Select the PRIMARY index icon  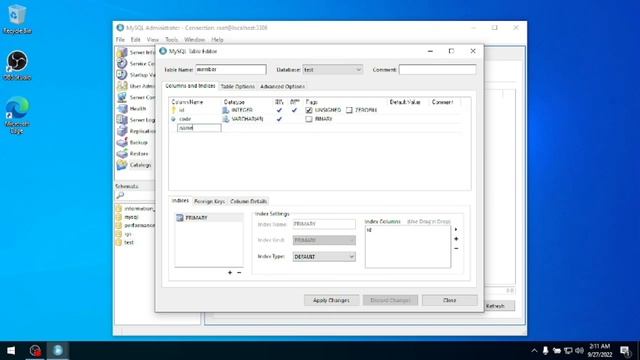[180, 218]
